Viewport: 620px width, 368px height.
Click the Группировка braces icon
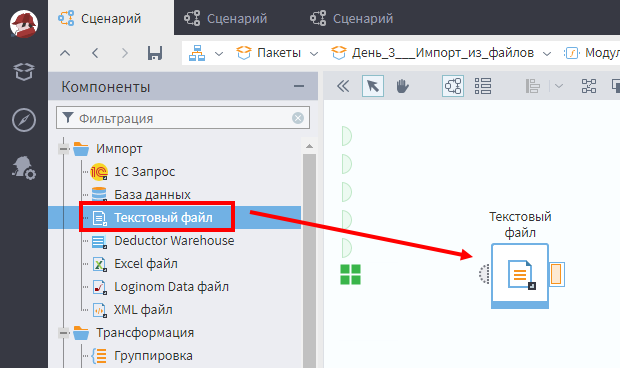click(x=98, y=356)
